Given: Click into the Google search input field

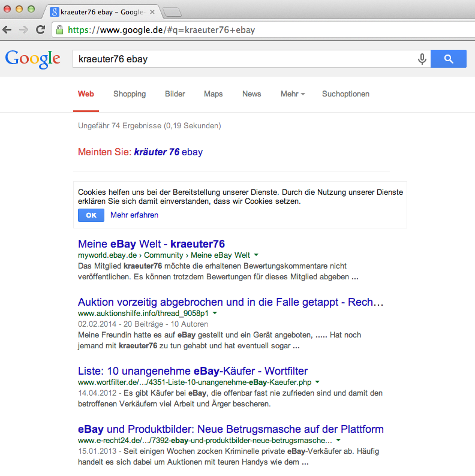Looking at the screenshot, I should 245,59.
